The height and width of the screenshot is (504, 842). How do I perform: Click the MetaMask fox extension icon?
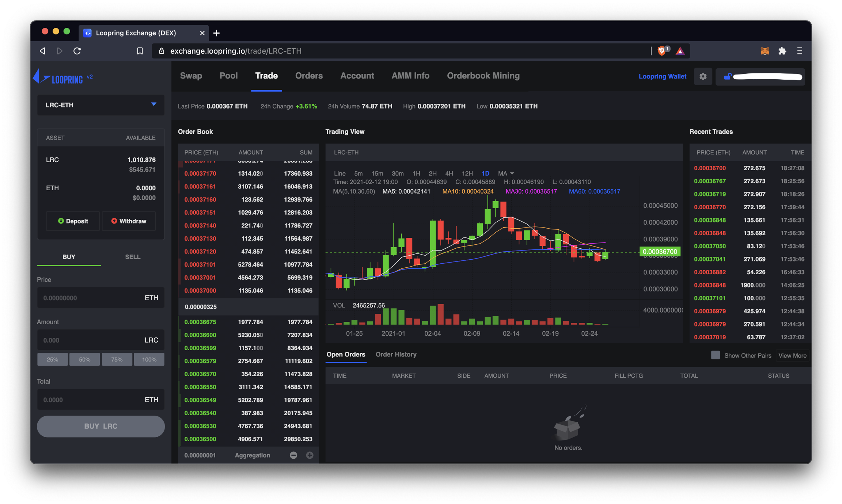coord(765,51)
